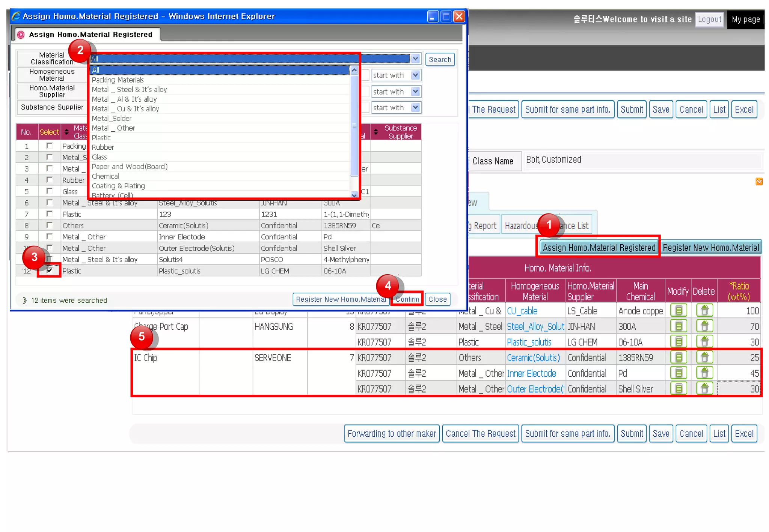
Task: Select 'Plastic' in classification list
Action: click(101, 138)
